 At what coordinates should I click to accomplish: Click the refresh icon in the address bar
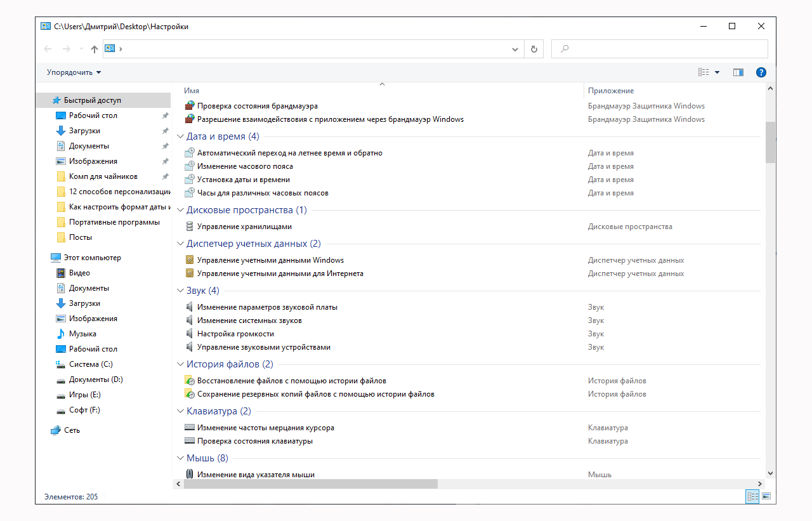[x=534, y=49]
